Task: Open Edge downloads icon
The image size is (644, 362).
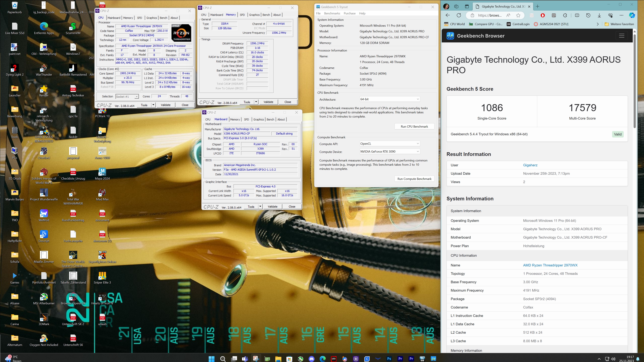Action: coord(599,15)
